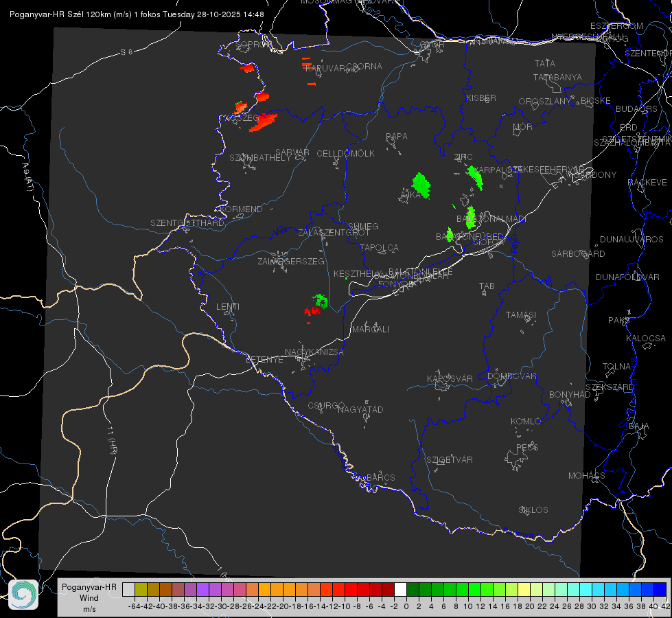
Task: Click the PÁPA city label
Action: pyautogui.click(x=397, y=136)
